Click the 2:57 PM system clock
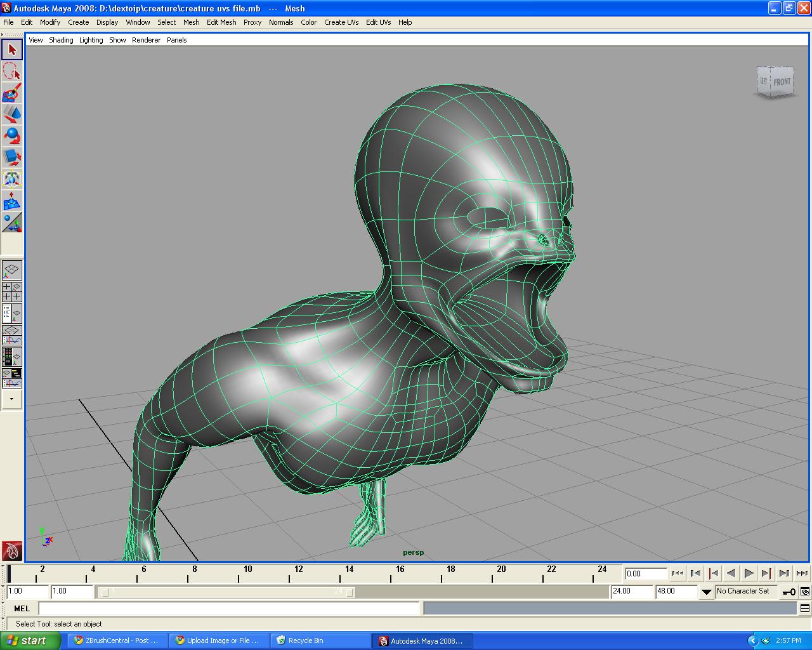The width and height of the screenshot is (812, 650). point(789,640)
